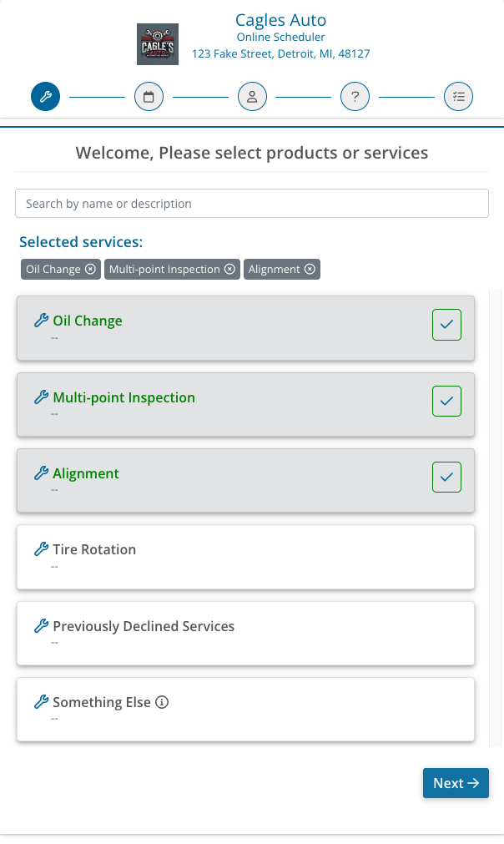Remove the Oil Change selected tag
The width and height of the screenshot is (504, 844).
(x=90, y=270)
